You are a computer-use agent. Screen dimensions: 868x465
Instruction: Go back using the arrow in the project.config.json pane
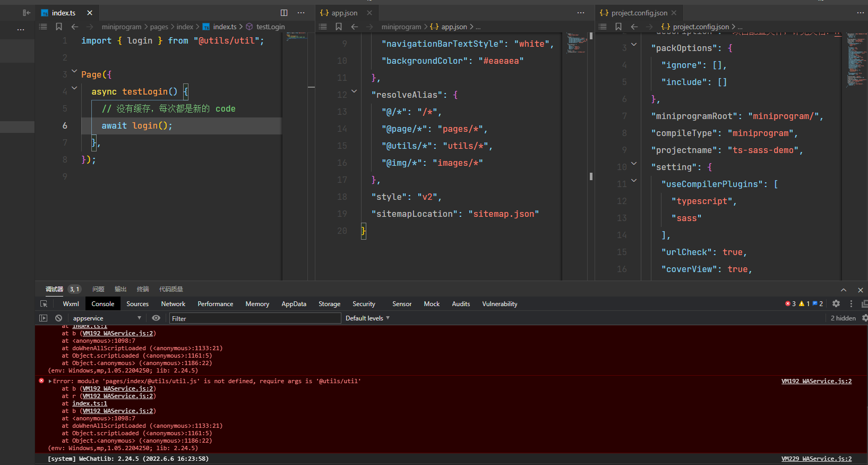pyautogui.click(x=634, y=27)
